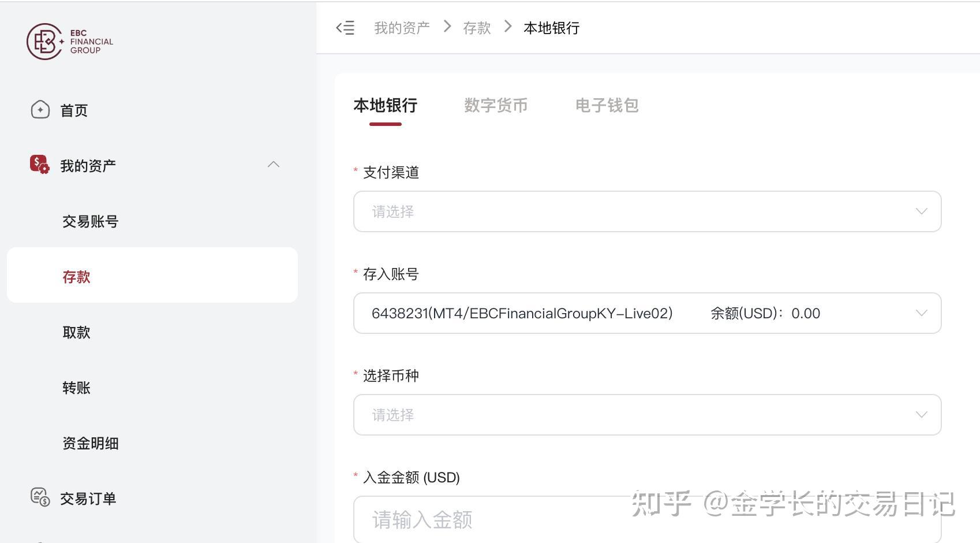
Task: Go to 取款 withdrawal page
Action: pyautogui.click(x=77, y=332)
